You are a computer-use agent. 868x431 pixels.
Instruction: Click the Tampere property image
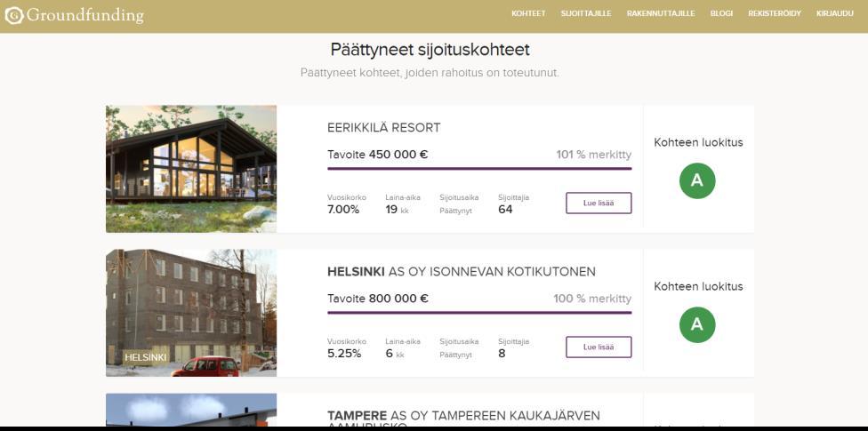pos(191,410)
